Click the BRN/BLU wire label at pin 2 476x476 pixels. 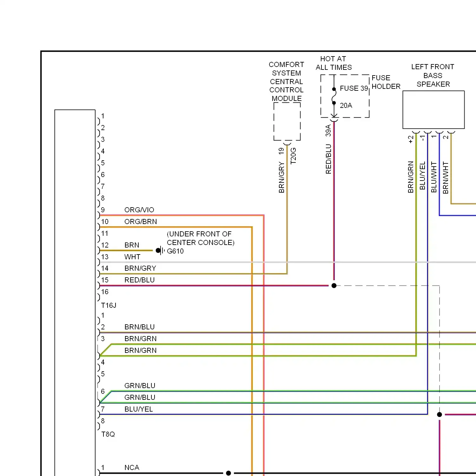click(139, 327)
